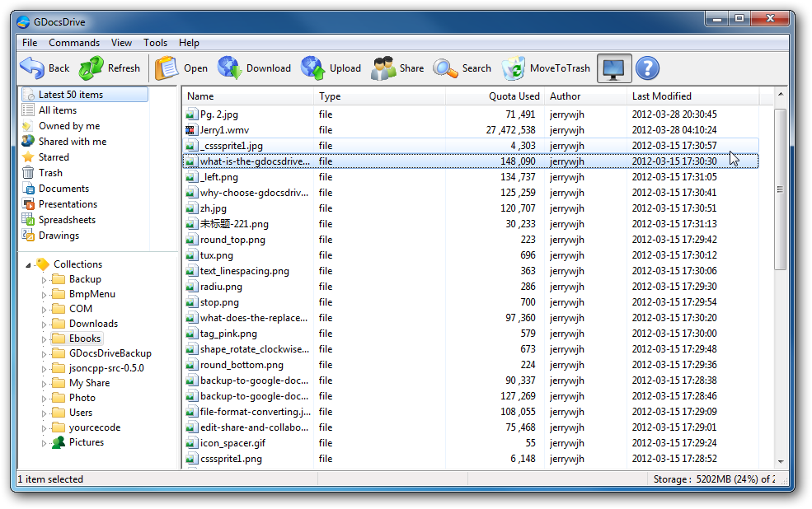This screenshot has width=812, height=509.
Task: Click the file list scroll up arrow
Action: tap(781, 95)
